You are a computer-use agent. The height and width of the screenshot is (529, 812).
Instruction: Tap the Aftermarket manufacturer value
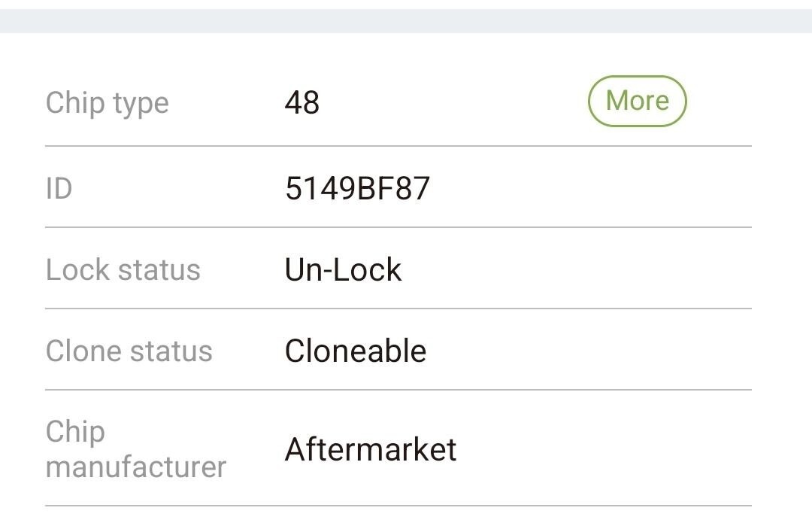pyautogui.click(x=371, y=449)
